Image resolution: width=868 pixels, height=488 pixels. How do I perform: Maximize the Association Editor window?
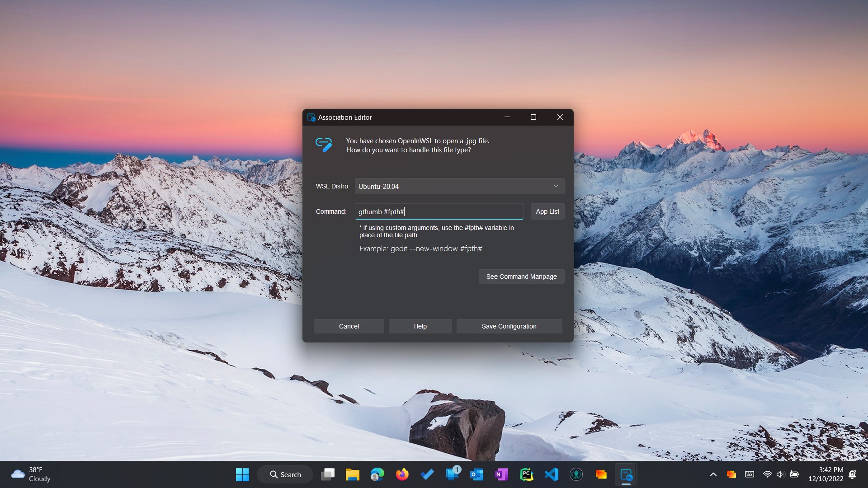coord(533,117)
